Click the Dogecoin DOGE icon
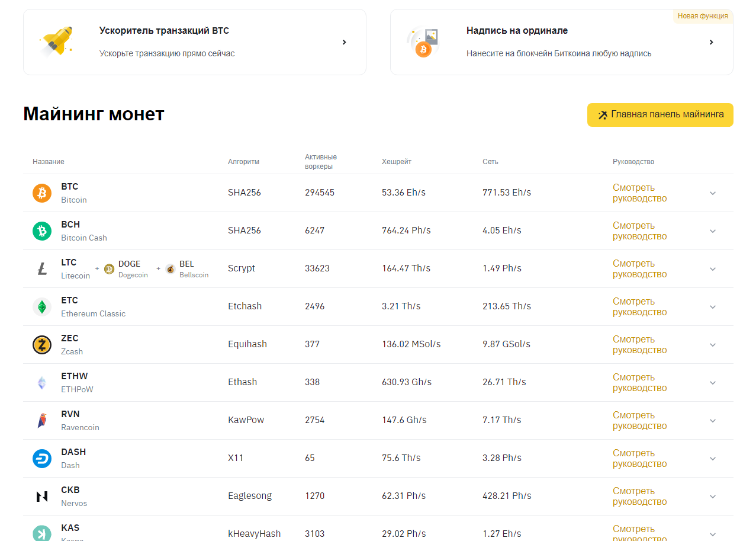The height and width of the screenshot is (541, 756). tap(109, 269)
